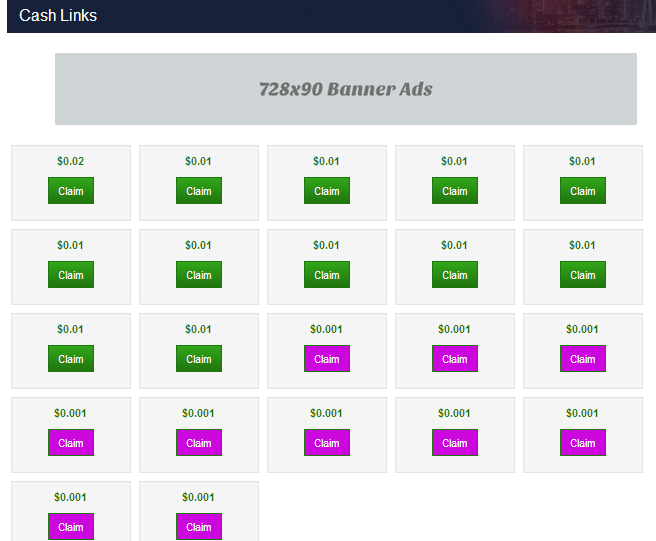Viewport: 656px width, 541px height.
Task: Claim second card in the first row
Action: 199,191
